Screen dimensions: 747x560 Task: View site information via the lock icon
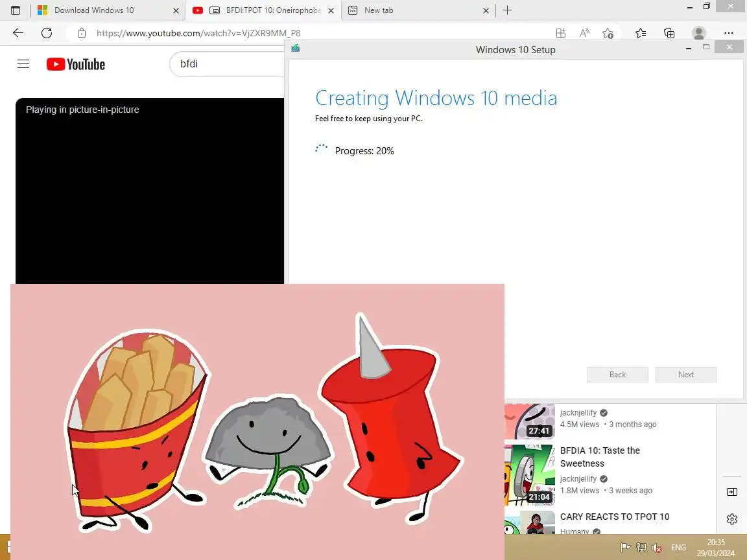(82, 33)
